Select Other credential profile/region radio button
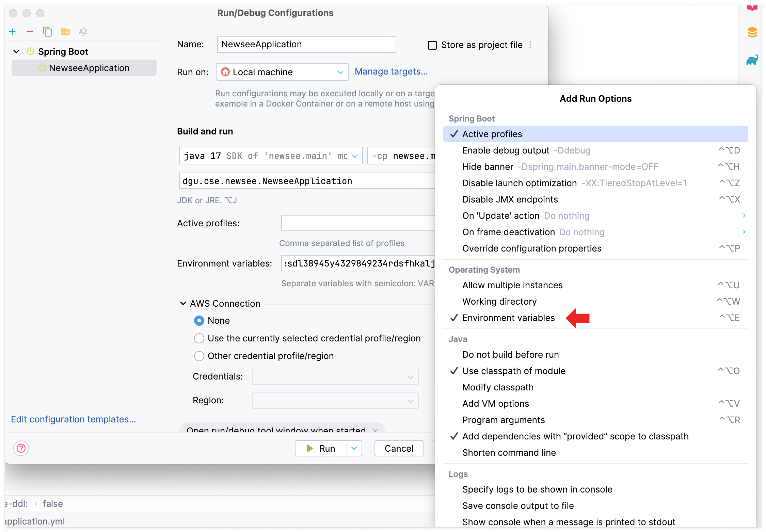The width and height of the screenshot is (766, 532). [199, 356]
